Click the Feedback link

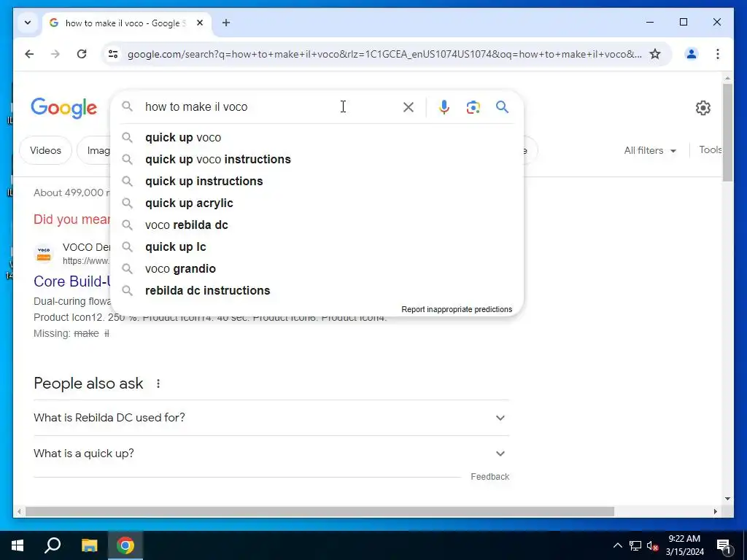[489, 477]
